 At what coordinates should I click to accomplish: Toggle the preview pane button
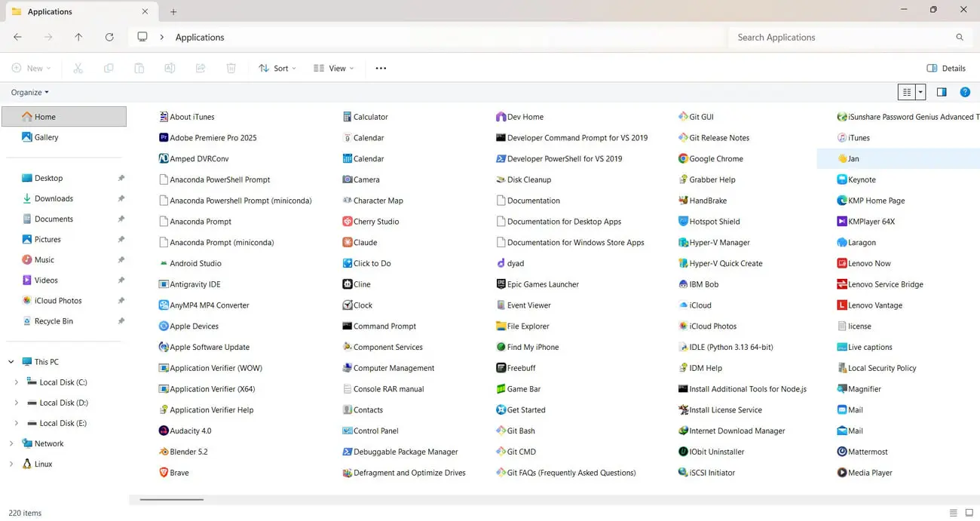click(x=942, y=92)
